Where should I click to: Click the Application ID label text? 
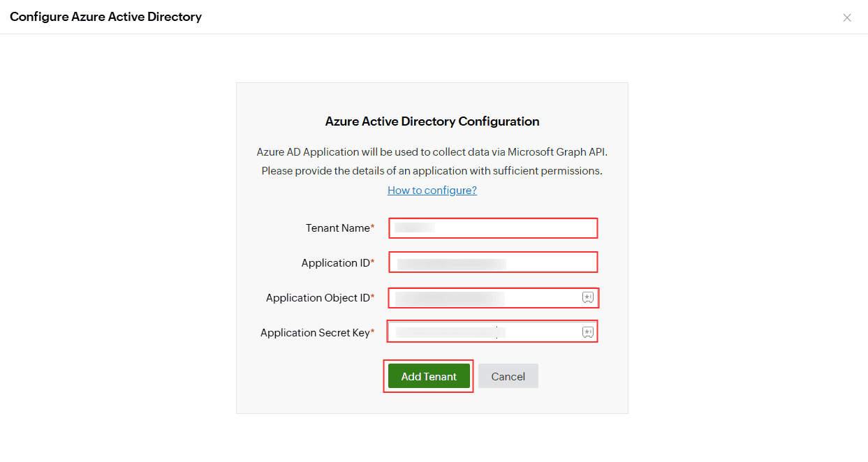(x=335, y=263)
